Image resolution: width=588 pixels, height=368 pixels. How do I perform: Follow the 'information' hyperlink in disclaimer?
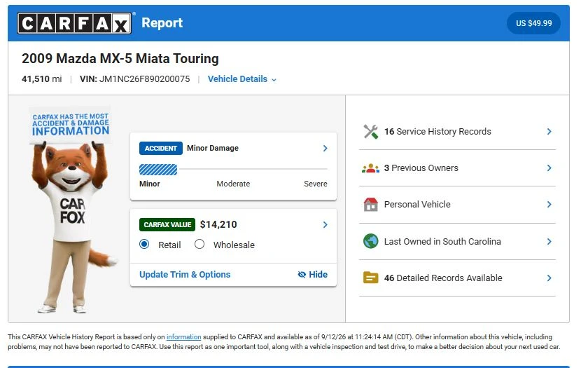pyautogui.click(x=183, y=337)
